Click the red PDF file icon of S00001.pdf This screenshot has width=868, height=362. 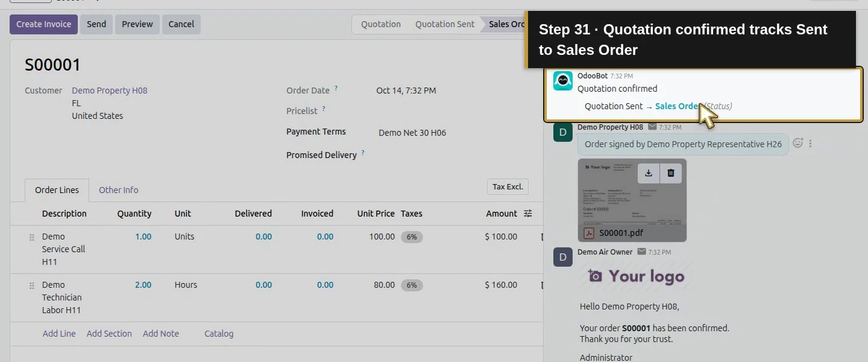588,233
